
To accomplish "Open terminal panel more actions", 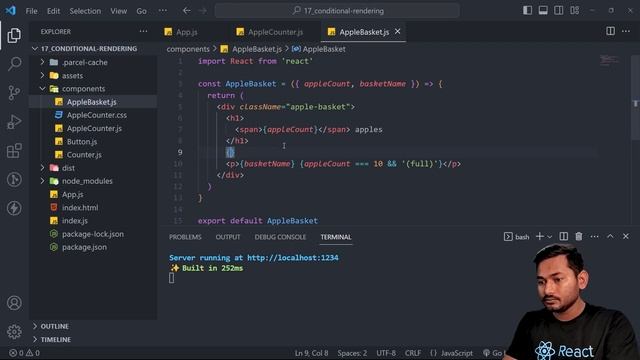I will point(595,236).
